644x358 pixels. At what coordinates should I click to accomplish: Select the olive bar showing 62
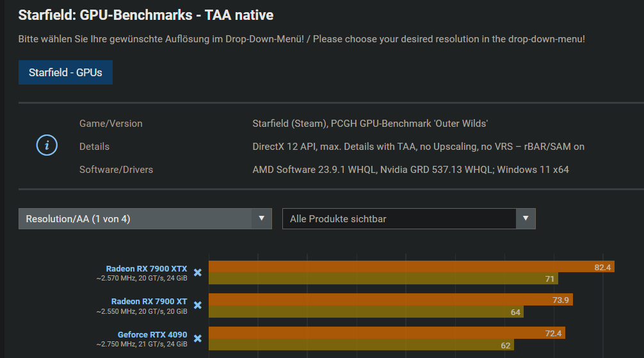(362, 345)
